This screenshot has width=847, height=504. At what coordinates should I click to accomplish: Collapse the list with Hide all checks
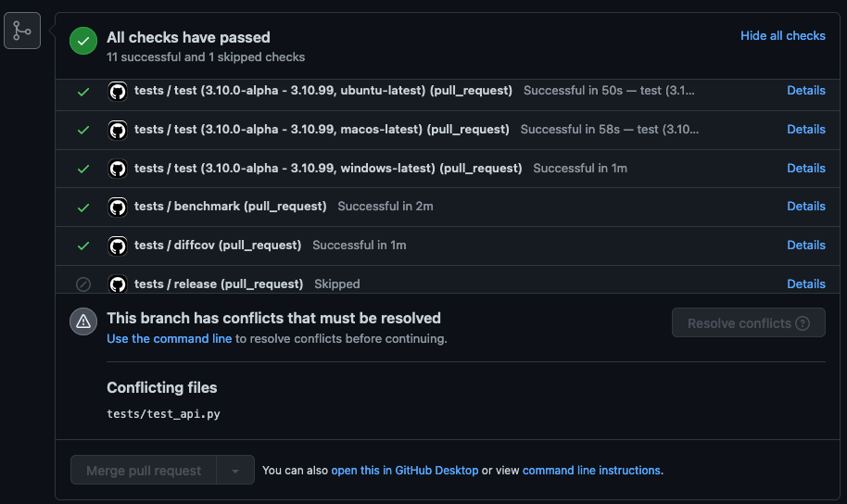tap(782, 35)
